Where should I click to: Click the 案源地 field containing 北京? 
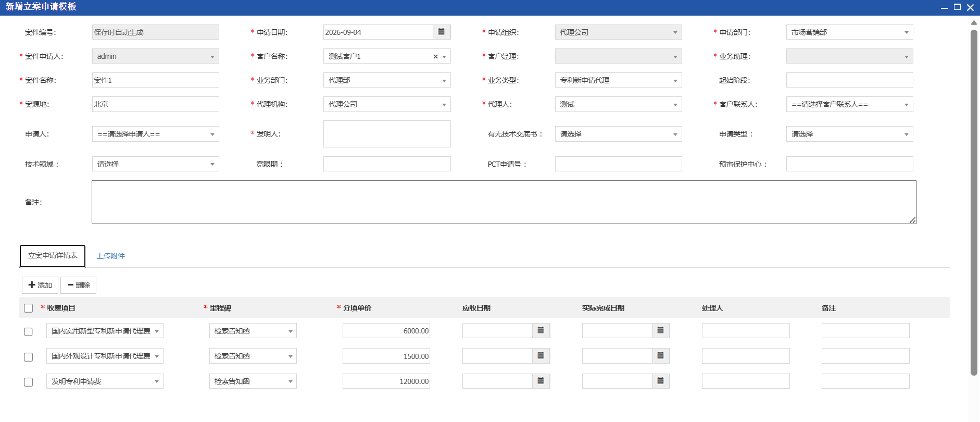click(x=155, y=104)
